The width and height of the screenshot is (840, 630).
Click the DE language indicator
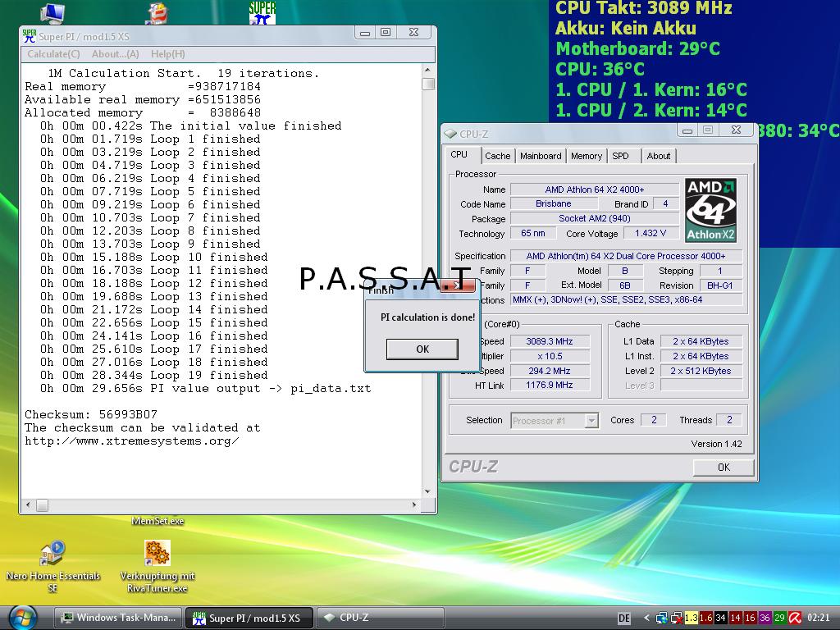(624, 619)
